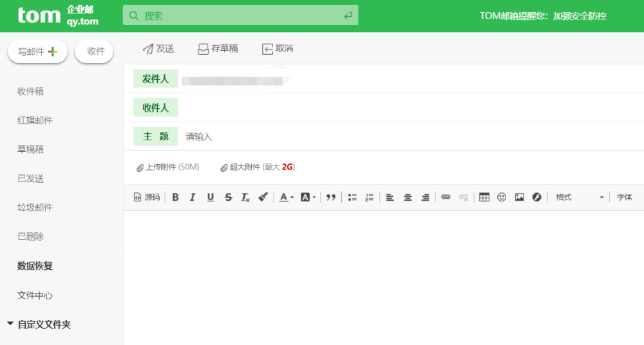Open the text color dropdown
644x345 pixels.
[x=287, y=197]
